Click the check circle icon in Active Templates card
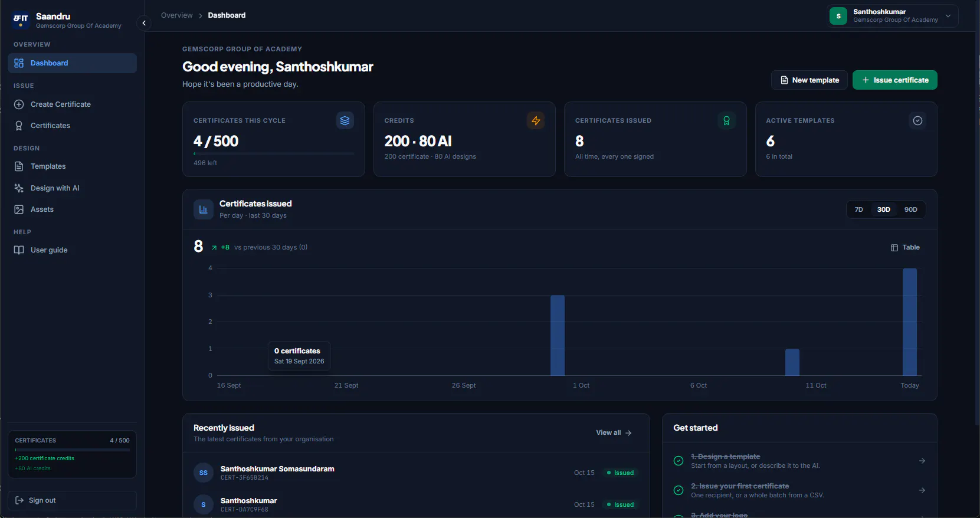The height and width of the screenshot is (518, 980). (917, 120)
